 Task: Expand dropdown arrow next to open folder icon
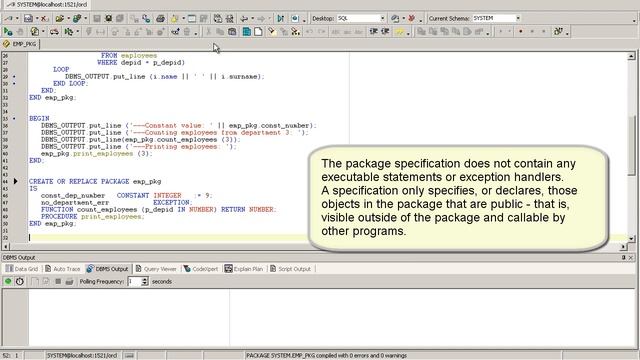[x=68, y=18]
